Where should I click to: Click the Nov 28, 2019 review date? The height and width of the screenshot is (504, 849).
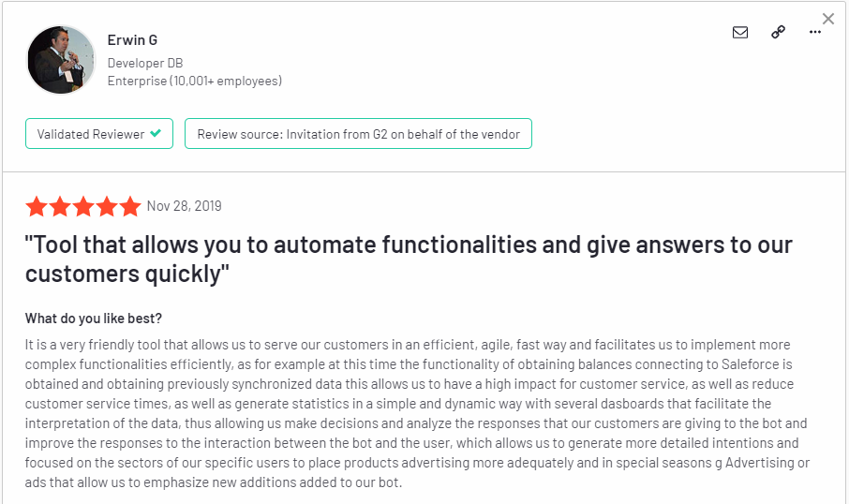coord(184,206)
